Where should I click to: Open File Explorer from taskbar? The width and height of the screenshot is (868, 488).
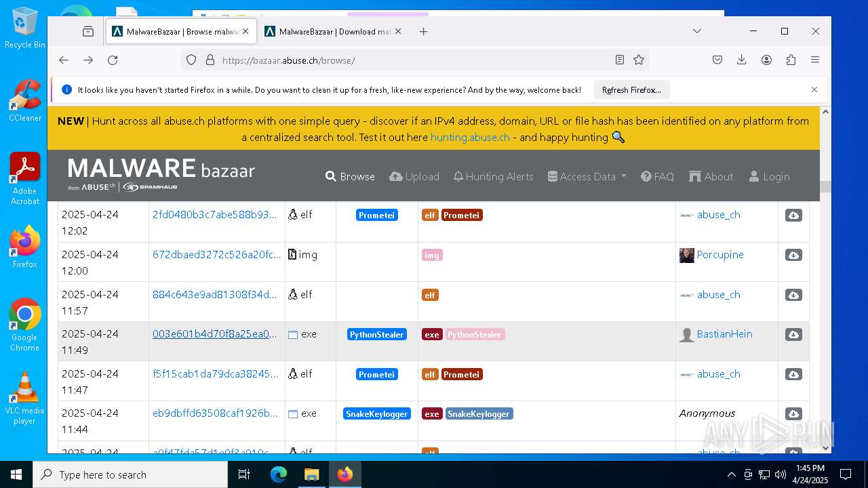click(x=311, y=474)
